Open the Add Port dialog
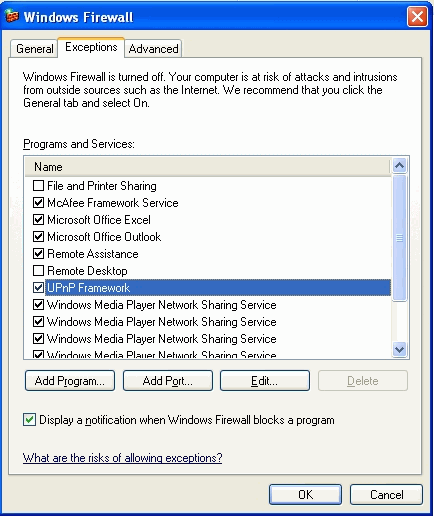This screenshot has height=516, width=434. point(168,380)
